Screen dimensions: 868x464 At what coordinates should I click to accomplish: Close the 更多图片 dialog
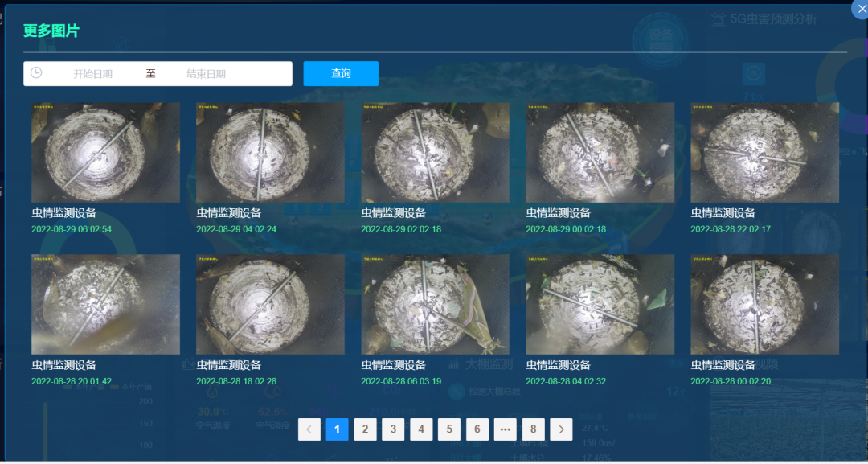(x=860, y=10)
